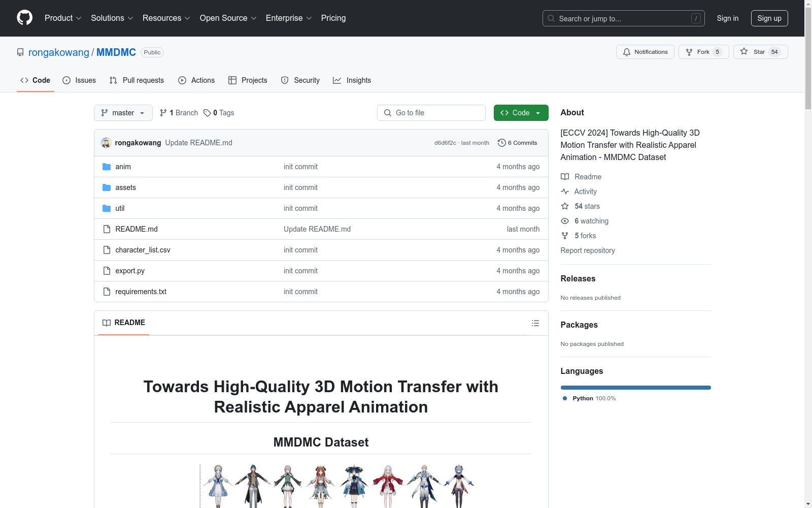Click the search magnifier icon in header
The width and height of the screenshot is (812, 508).
click(551, 18)
